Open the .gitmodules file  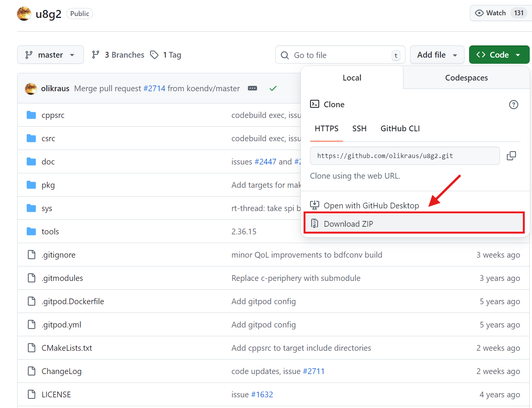62,278
